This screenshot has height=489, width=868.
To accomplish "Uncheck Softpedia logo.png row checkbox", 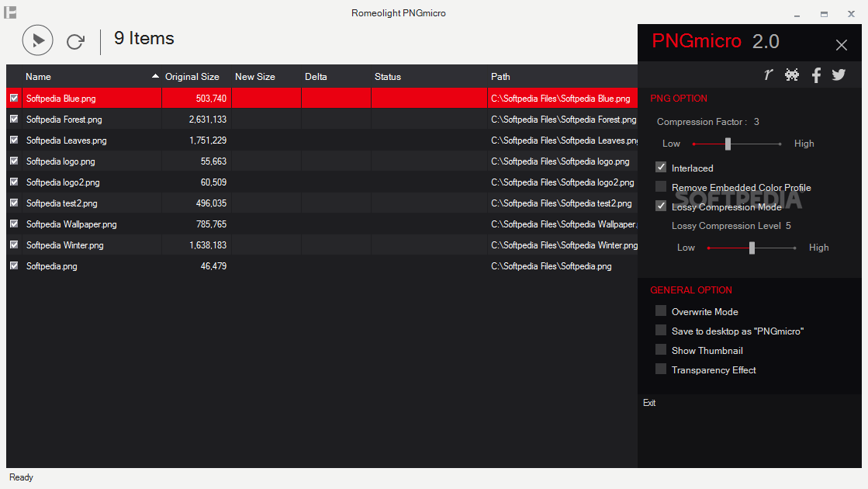I will tap(14, 161).
